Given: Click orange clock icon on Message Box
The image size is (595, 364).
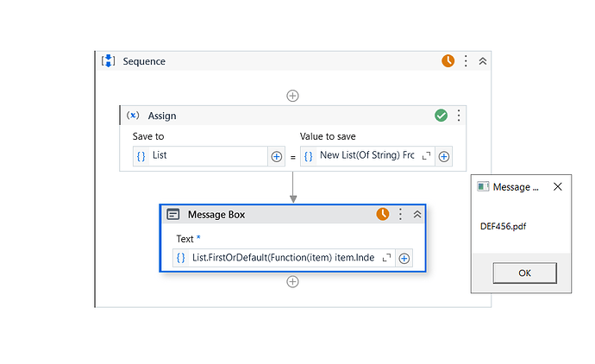Looking at the screenshot, I should pos(383,215).
